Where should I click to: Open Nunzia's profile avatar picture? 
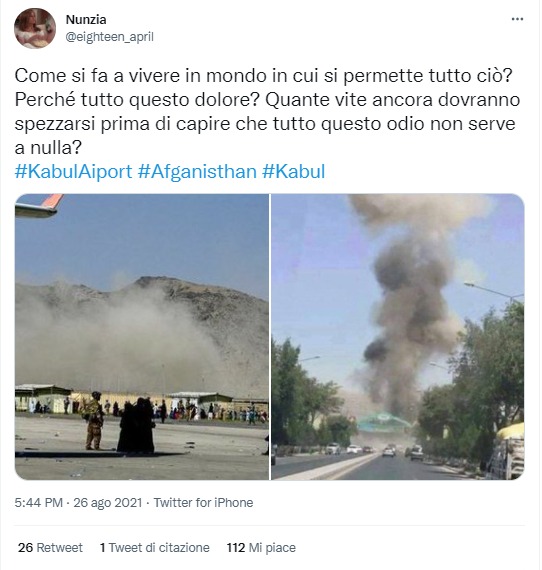35,28
